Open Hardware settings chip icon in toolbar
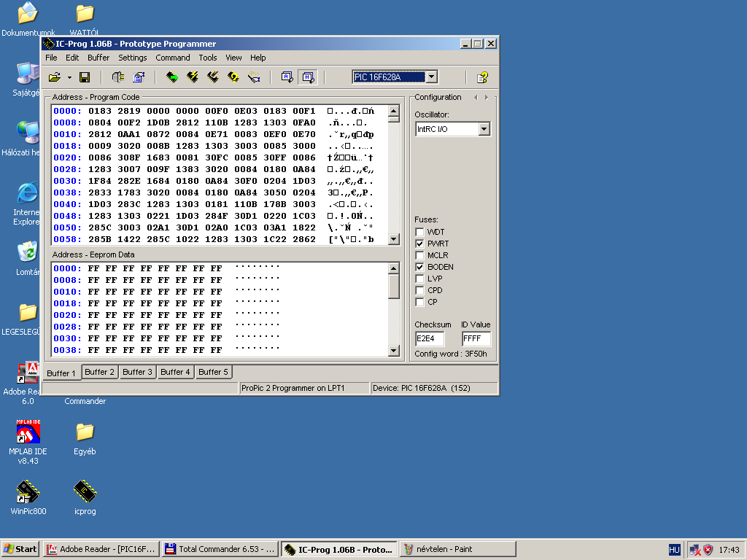747x560 pixels. 118,77
